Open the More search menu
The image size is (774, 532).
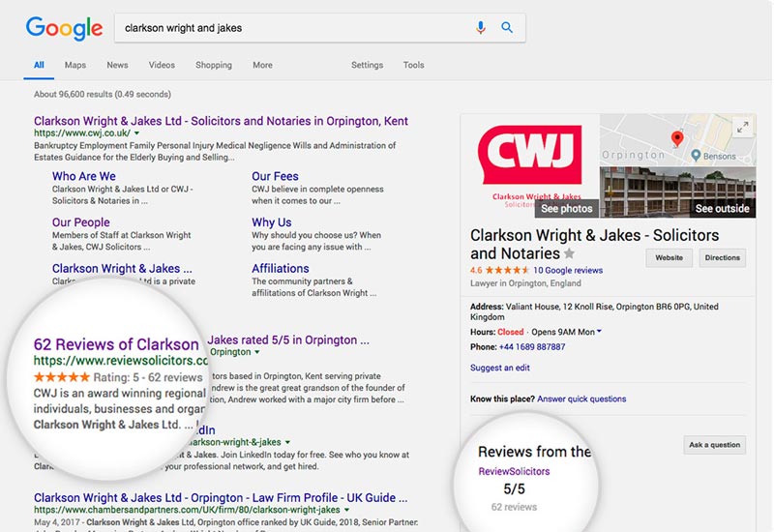[262, 65]
